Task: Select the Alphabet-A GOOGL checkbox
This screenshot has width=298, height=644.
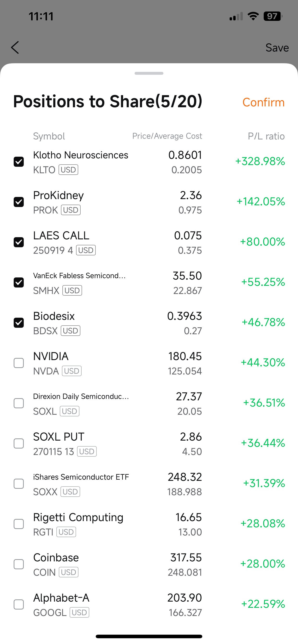Action: click(x=19, y=604)
